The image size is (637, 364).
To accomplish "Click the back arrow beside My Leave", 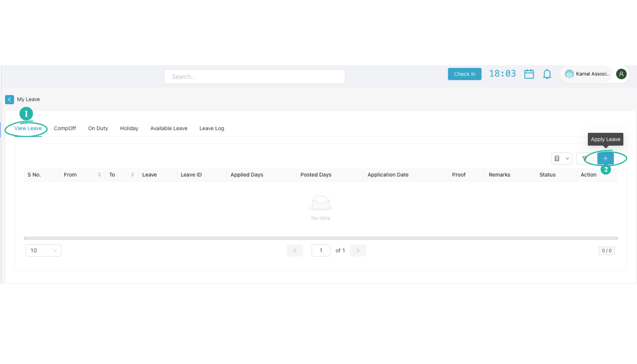I will (10, 100).
